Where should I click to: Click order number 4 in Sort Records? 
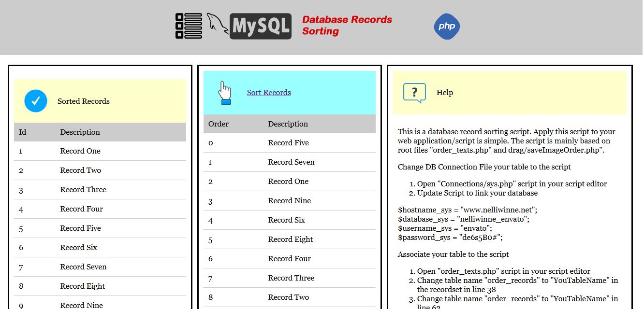[x=210, y=221]
